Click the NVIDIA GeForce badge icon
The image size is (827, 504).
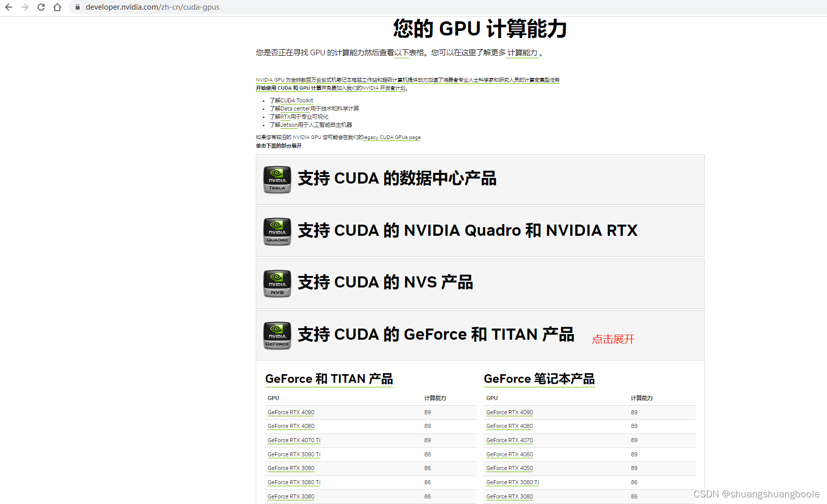[x=277, y=335]
